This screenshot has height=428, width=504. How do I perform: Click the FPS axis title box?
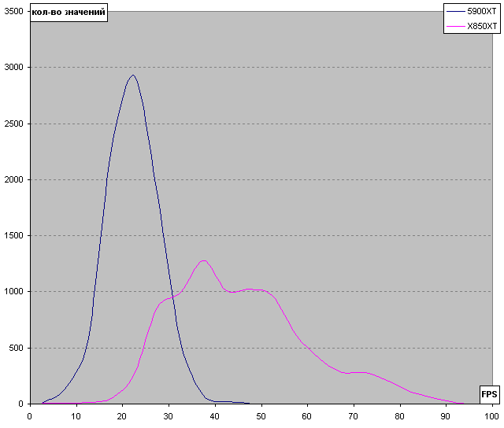click(x=489, y=394)
